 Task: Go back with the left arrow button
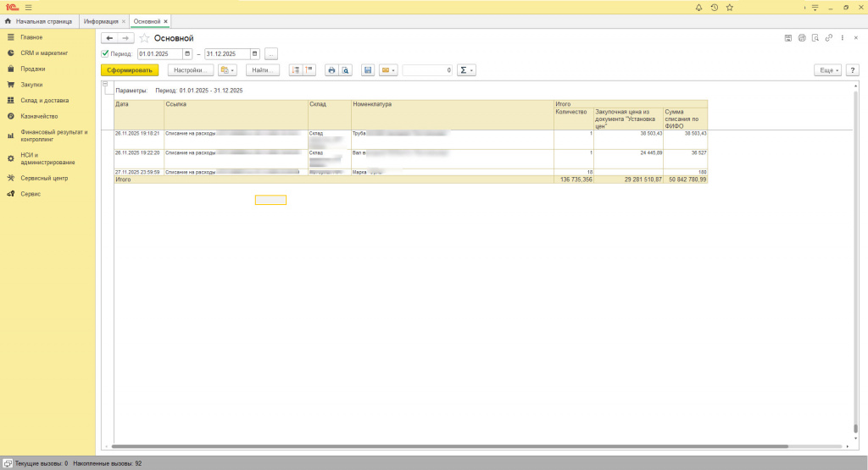(x=109, y=38)
